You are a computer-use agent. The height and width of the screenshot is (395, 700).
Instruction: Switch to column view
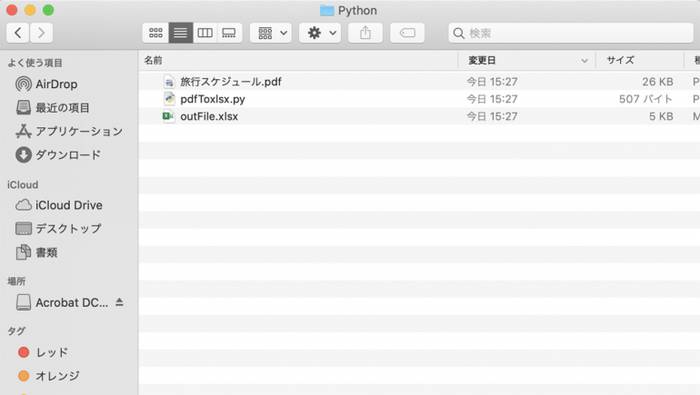[205, 33]
